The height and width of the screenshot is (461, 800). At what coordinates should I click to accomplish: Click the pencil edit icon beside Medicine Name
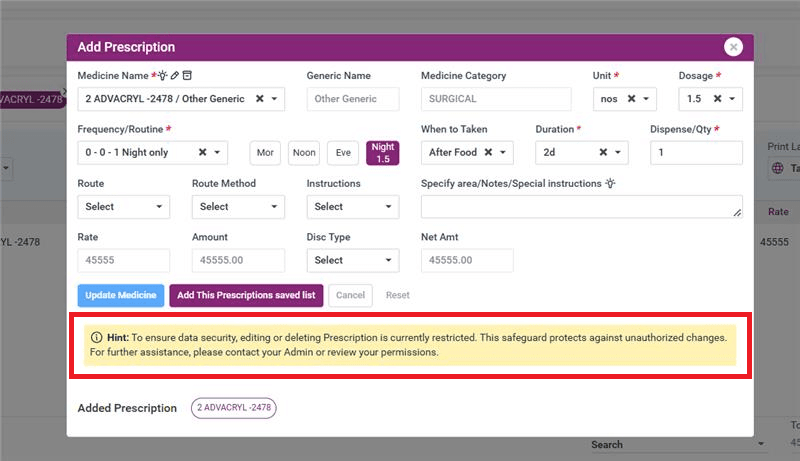click(x=175, y=75)
